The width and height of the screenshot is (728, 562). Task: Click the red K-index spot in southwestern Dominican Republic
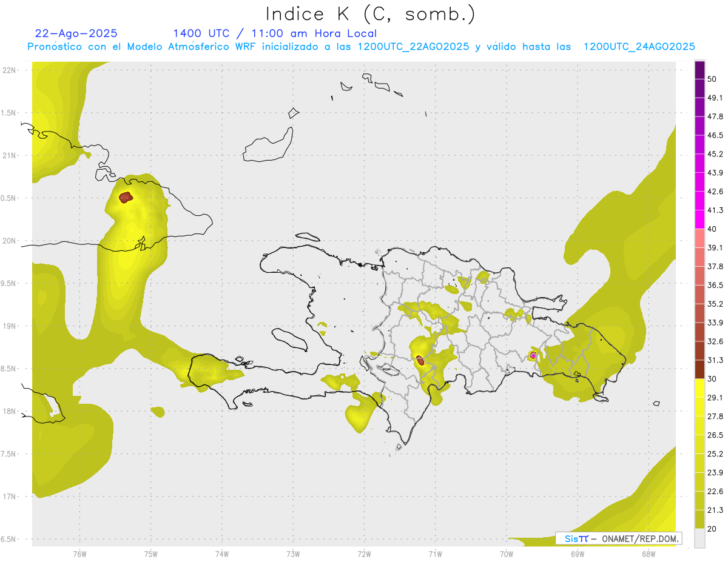click(x=420, y=360)
